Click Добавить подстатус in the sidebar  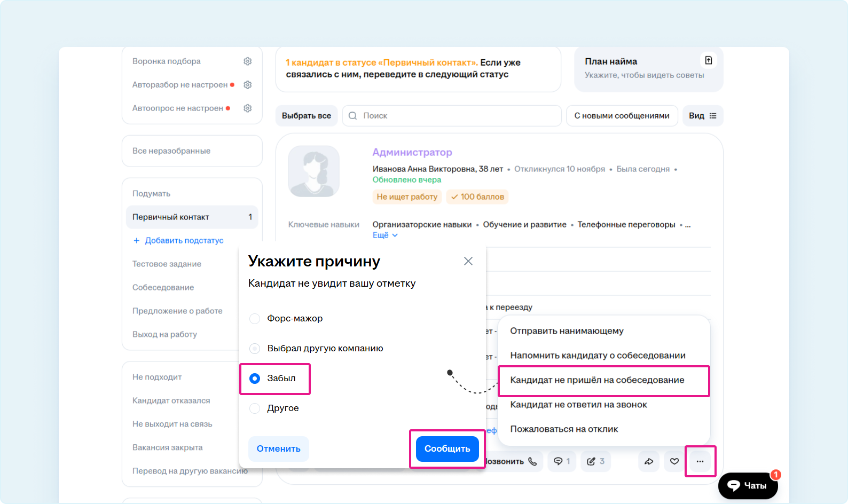coord(178,241)
